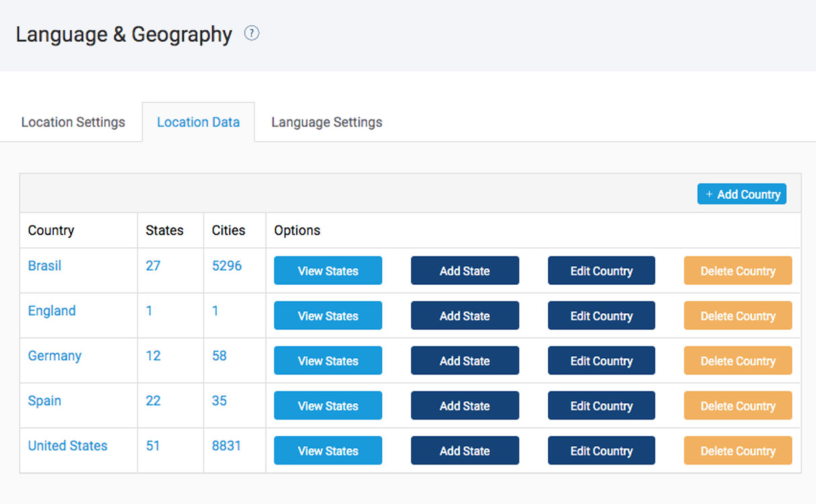Screen dimensions: 816x504
Task: View States for Germany
Action: point(328,361)
